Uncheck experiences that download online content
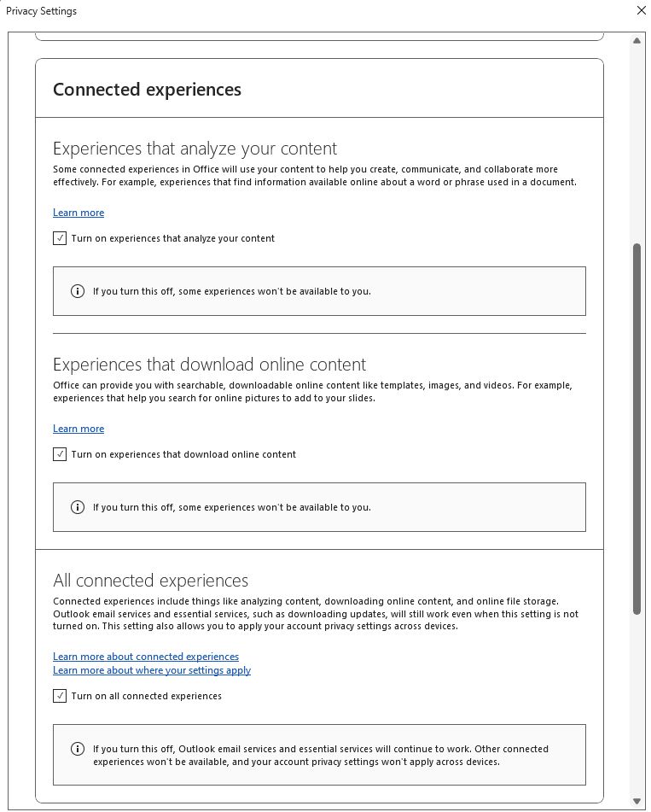Viewport: 651px width, 812px height. point(60,454)
